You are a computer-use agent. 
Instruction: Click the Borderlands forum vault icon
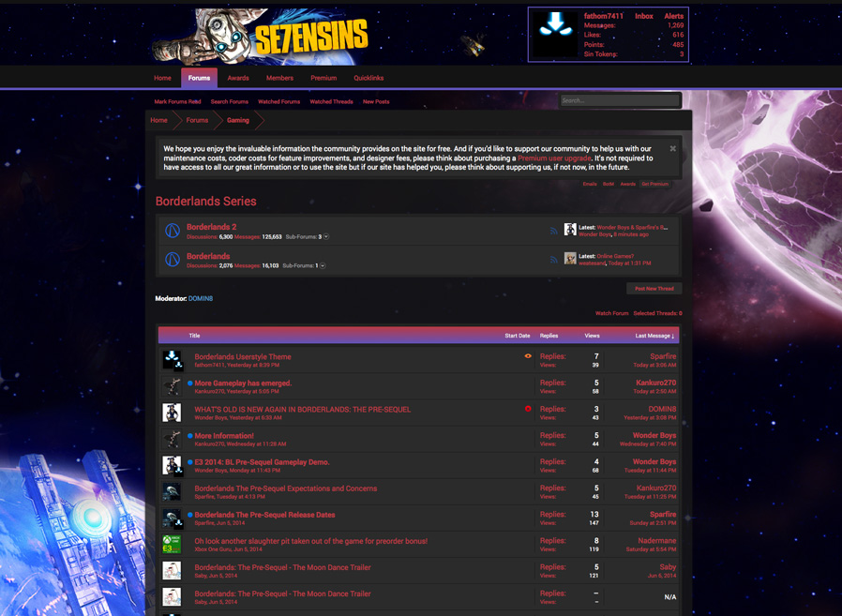(x=173, y=260)
